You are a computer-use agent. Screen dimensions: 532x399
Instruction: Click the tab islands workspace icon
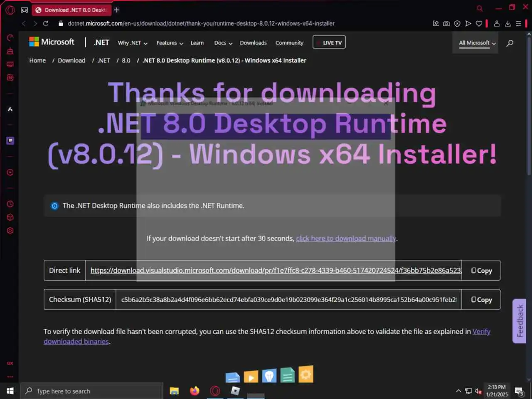coord(25,10)
